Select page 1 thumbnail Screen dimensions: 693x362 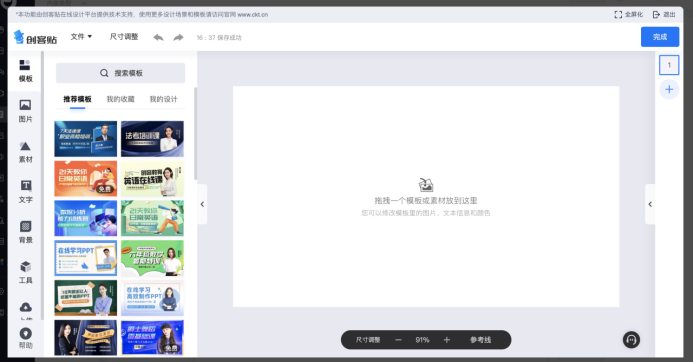coord(669,65)
